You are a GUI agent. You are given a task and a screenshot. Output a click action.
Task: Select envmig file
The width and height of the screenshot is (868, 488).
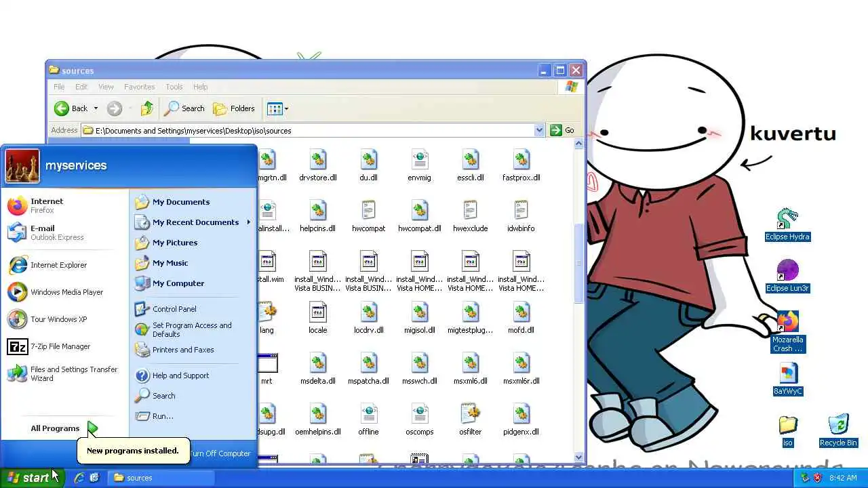420,166
